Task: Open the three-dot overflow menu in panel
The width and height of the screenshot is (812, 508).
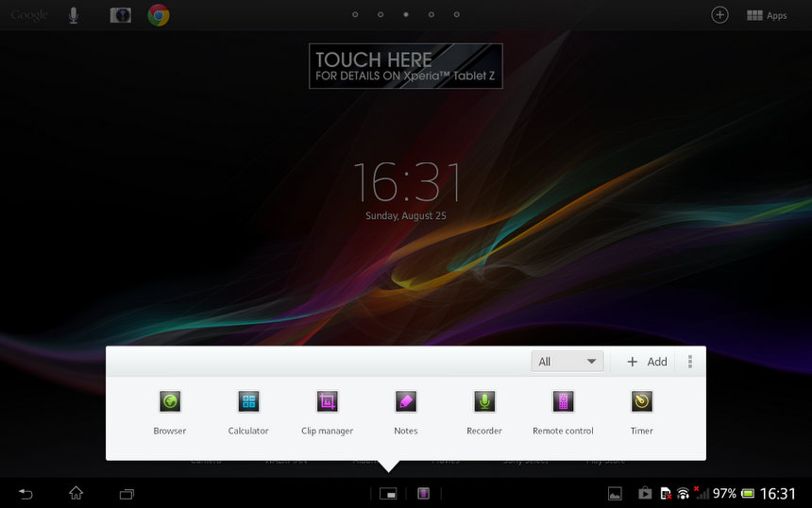Action: pyautogui.click(x=690, y=362)
